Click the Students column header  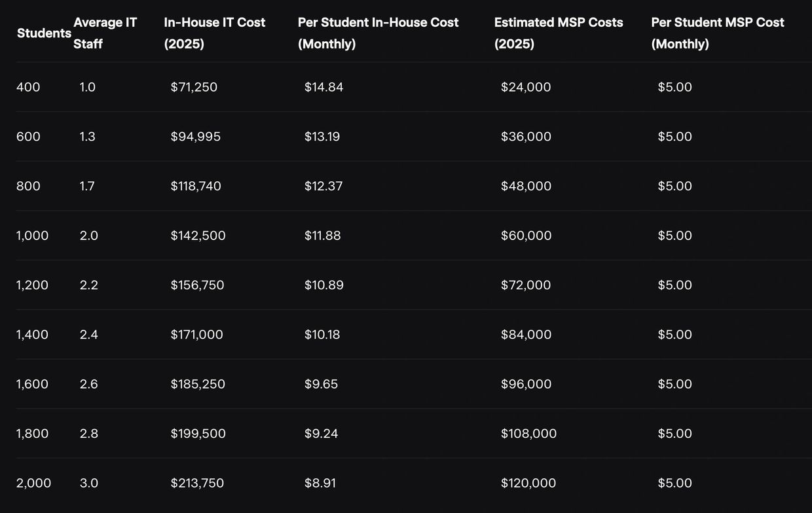click(x=44, y=33)
